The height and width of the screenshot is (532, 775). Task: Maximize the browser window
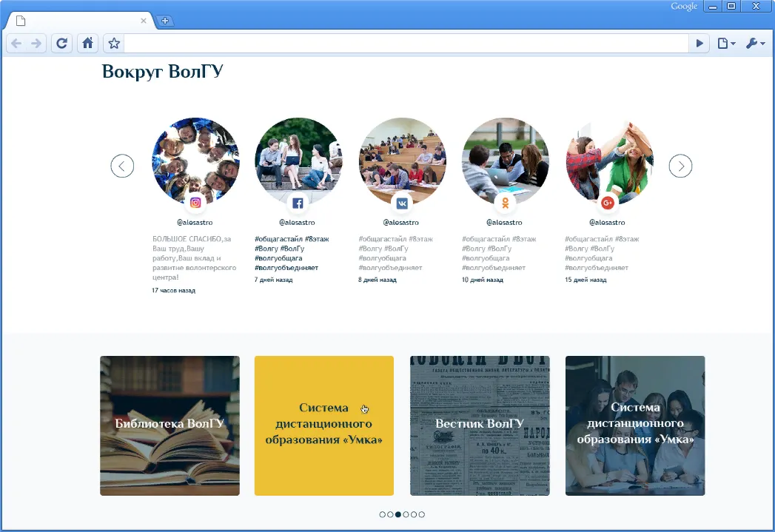731,7
